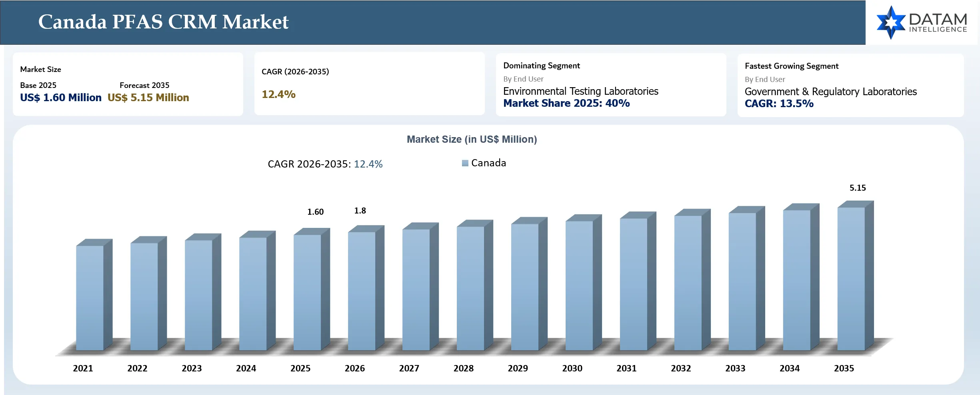This screenshot has width=980, height=395.
Task: Click the '2024' axis label
Action: pyautogui.click(x=246, y=368)
